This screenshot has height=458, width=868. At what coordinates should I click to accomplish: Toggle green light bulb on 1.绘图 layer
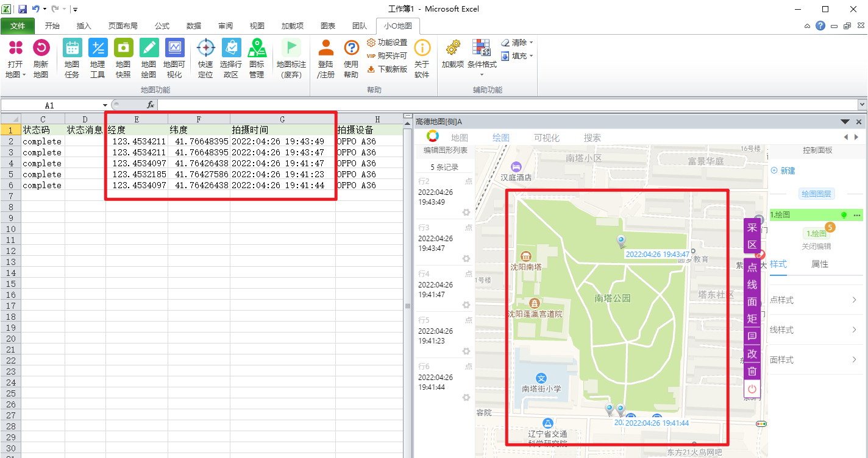(844, 215)
